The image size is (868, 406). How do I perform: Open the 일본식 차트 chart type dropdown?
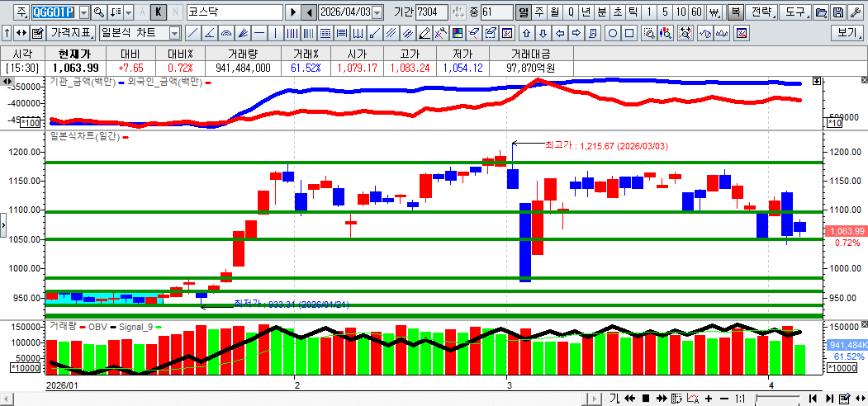174,34
